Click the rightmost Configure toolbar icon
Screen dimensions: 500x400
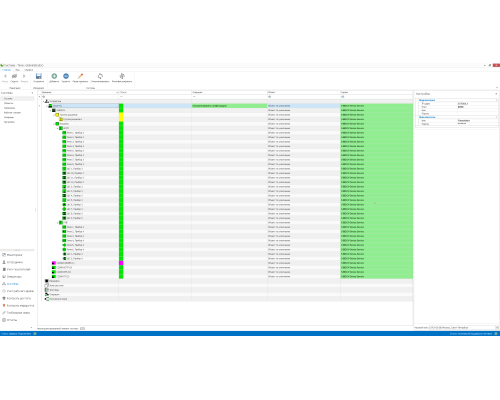click(122, 76)
